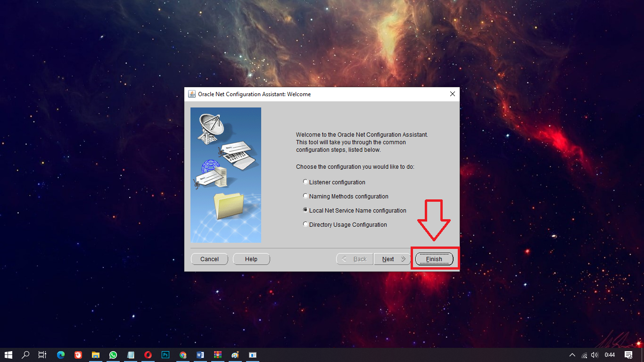644x362 pixels.
Task: Go to the Next wizard step
Action: point(392,259)
